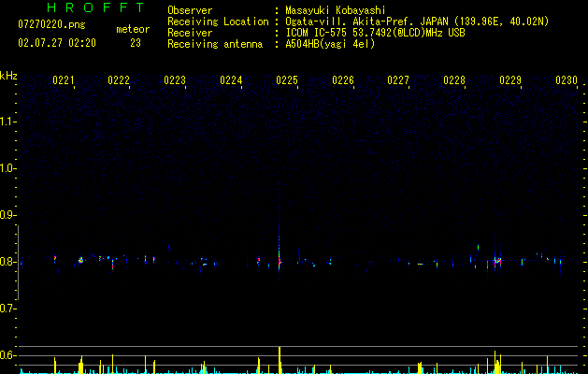Click the tallest yellow intensity bar near 0225
The width and height of the screenshot is (588, 374).
coord(280,360)
